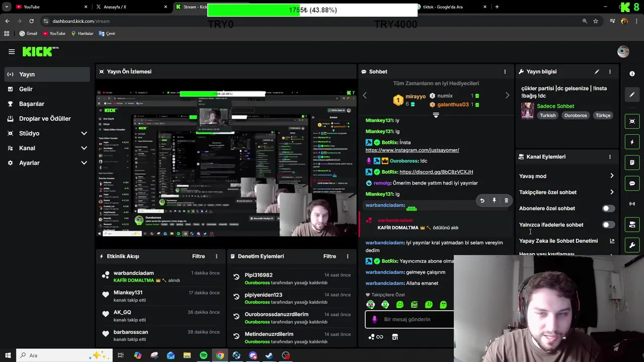The height and width of the screenshot is (362, 644).
Task: Click the Kick logo
Action: [x=40, y=51]
